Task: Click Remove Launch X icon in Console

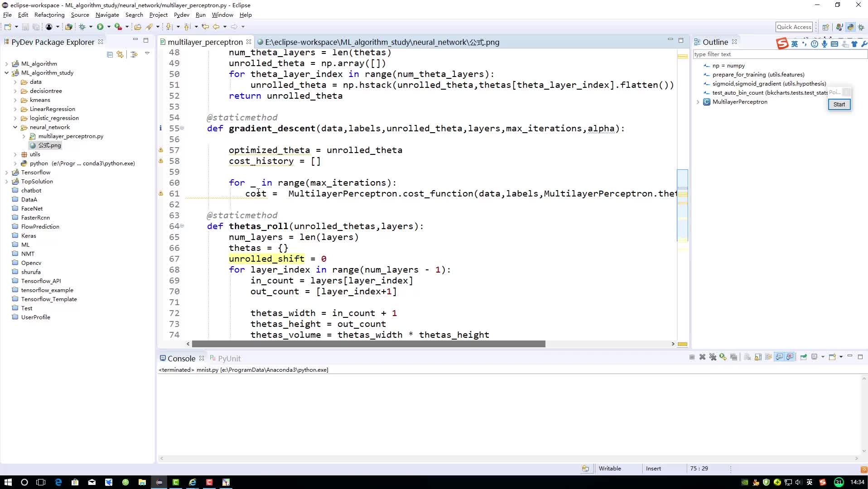Action: click(x=702, y=357)
